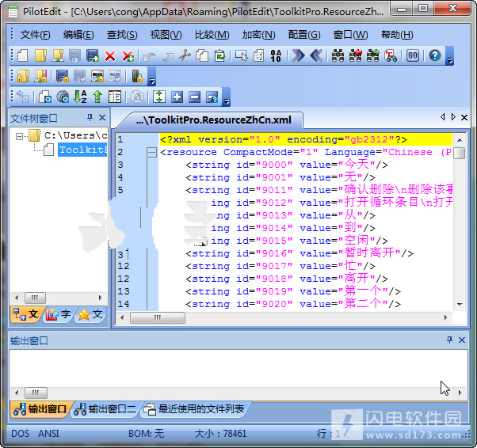This screenshot has height=448, width=477.
Task: Click the vertical green arrows icon
Action: tap(159, 97)
